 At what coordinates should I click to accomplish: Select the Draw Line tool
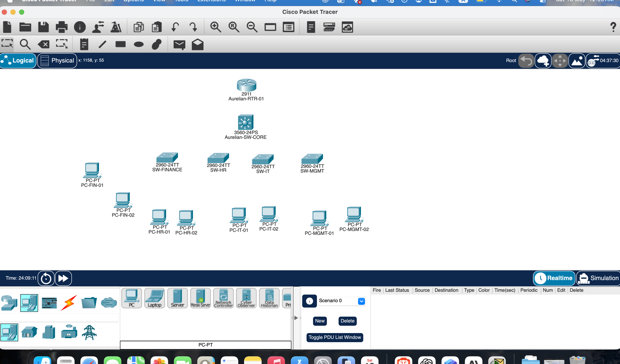coord(102,44)
